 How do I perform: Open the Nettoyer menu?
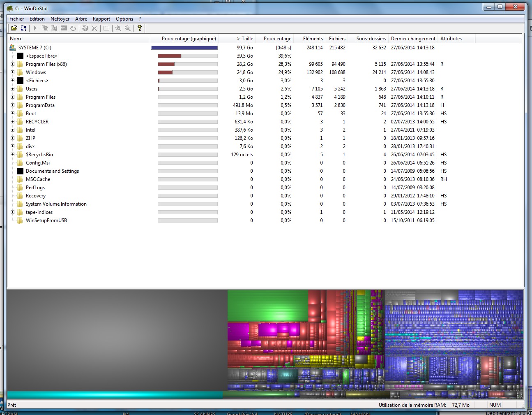[60, 19]
